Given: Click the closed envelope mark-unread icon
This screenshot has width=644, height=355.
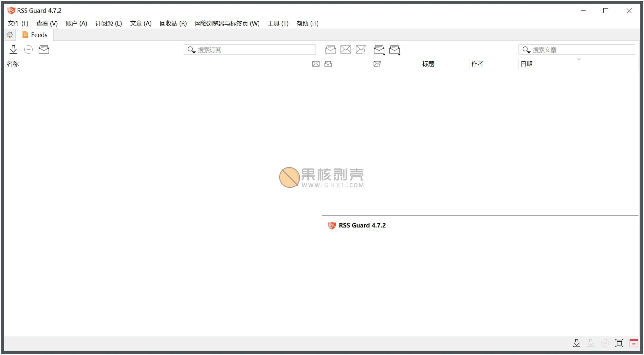Looking at the screenshot, I should (x=346, y=49).
